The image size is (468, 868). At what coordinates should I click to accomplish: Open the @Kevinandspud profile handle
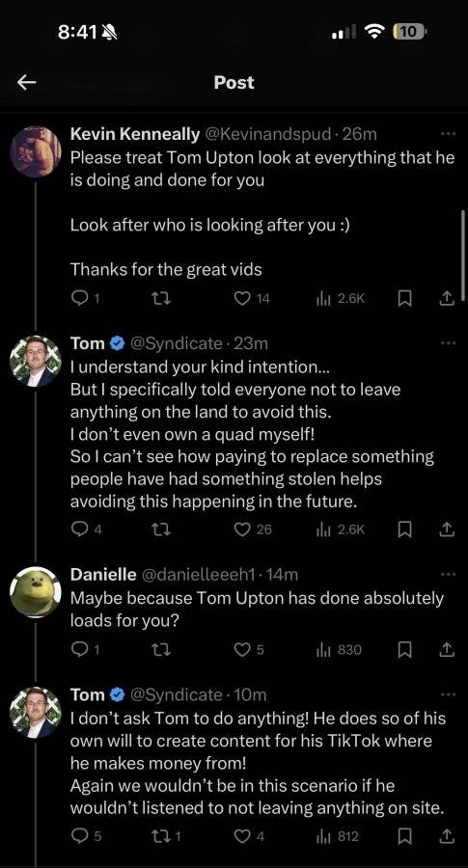[269, 134]
